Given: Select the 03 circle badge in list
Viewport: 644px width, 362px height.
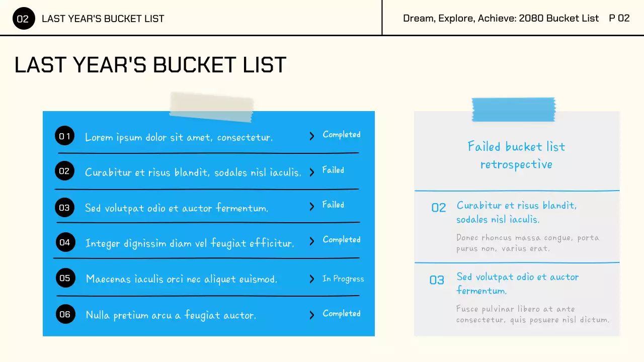Looking at the screenshot, I should 64,207.
